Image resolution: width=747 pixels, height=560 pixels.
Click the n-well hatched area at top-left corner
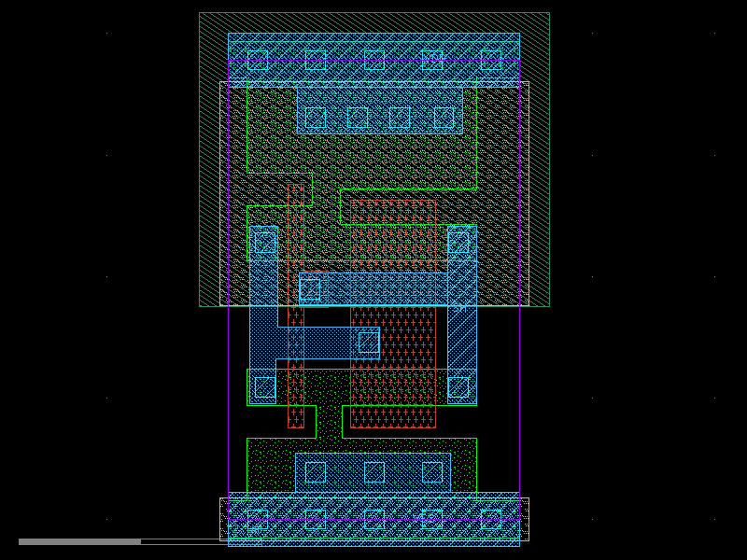(214, 47)
